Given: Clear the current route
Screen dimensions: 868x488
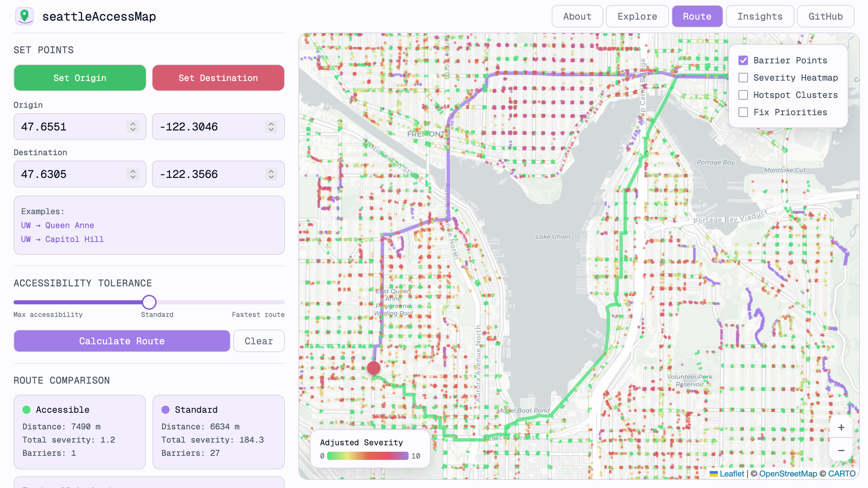Looking at the screenshot, I should click(259, 341).
